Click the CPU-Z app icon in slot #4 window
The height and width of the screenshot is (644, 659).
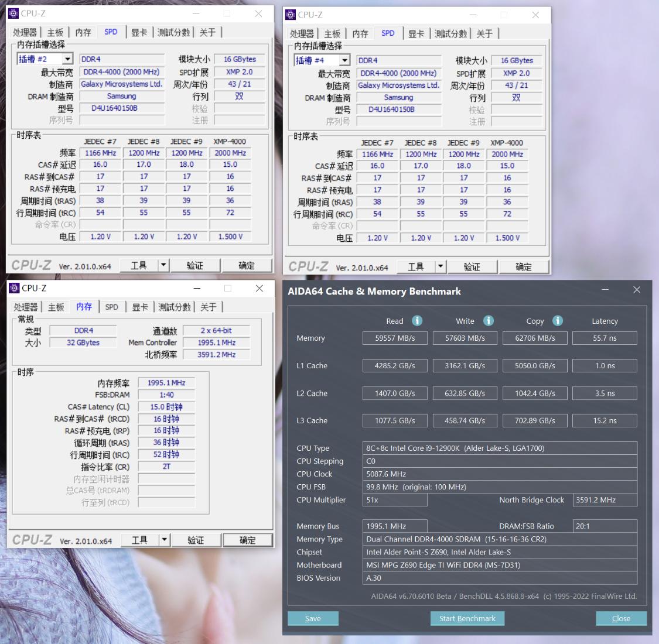coord(291,15)
